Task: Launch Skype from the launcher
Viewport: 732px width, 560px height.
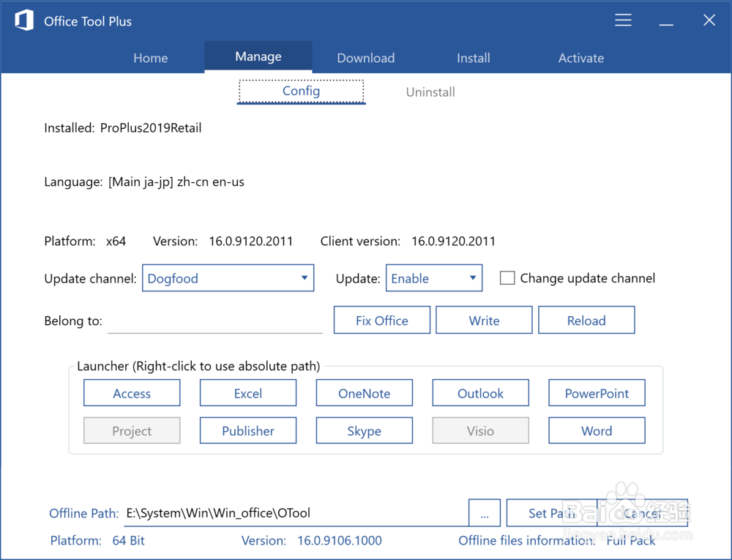Action: [364, 430]
